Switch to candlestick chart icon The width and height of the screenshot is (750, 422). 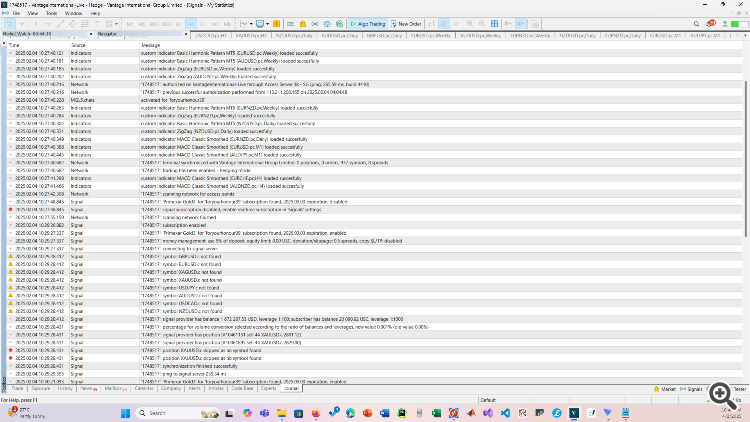[x=444, y=24]
